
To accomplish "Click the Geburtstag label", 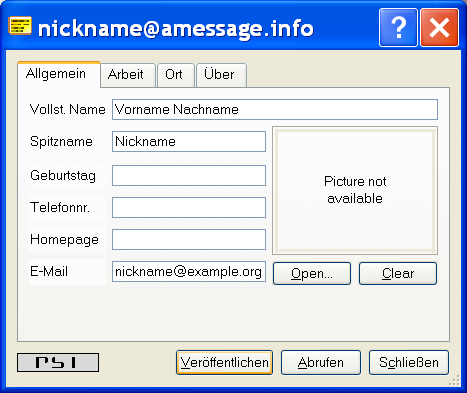I will [x=63, y=175].
